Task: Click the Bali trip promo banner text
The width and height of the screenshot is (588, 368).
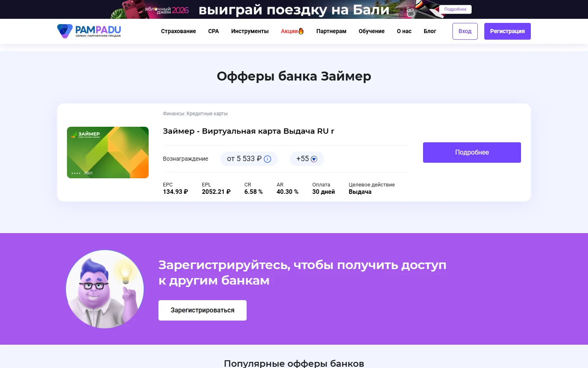Action: tap(294, 9)
